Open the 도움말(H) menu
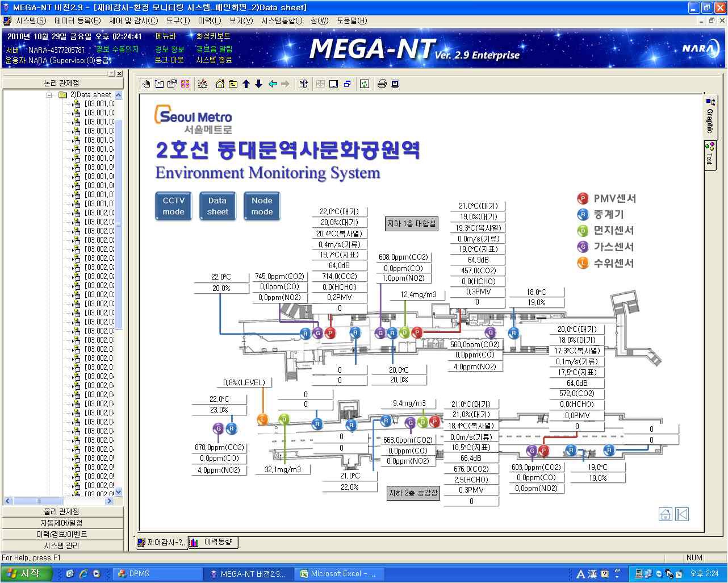This screenshot has height=583, width=728. pos(352,20)
